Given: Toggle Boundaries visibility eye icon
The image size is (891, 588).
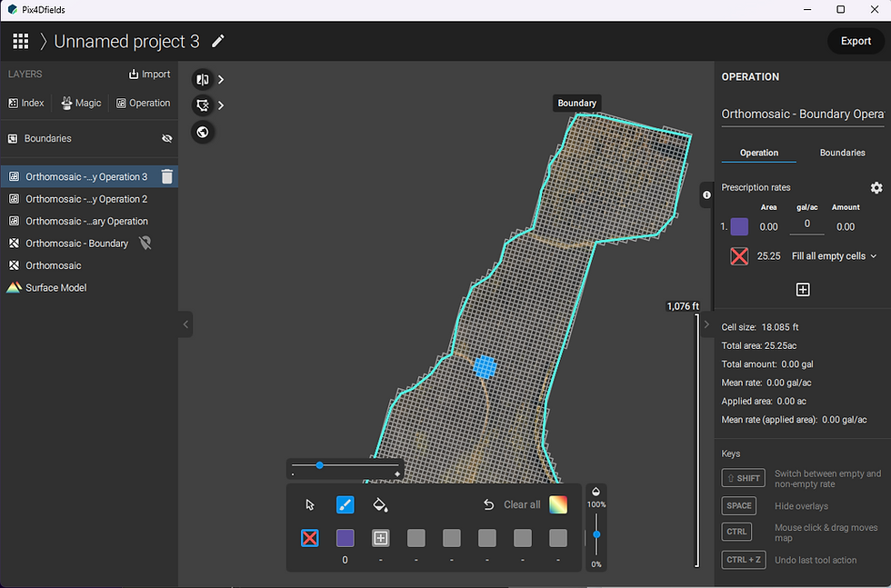Looking at the screenshot, I should pyautogui.click(x=166, y=139).
